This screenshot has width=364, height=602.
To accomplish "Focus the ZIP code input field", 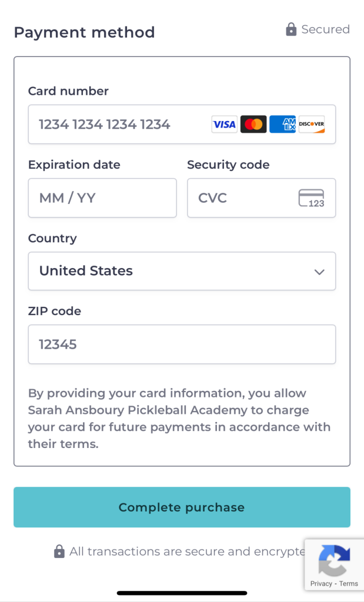I will tap(182, 345).
